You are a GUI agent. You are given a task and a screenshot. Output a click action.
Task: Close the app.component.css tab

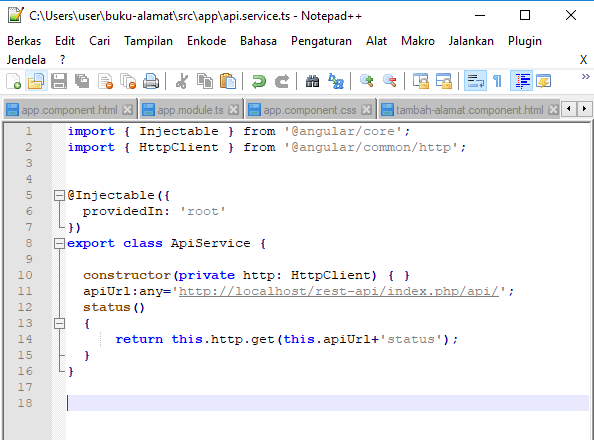[x=366, y=110]
